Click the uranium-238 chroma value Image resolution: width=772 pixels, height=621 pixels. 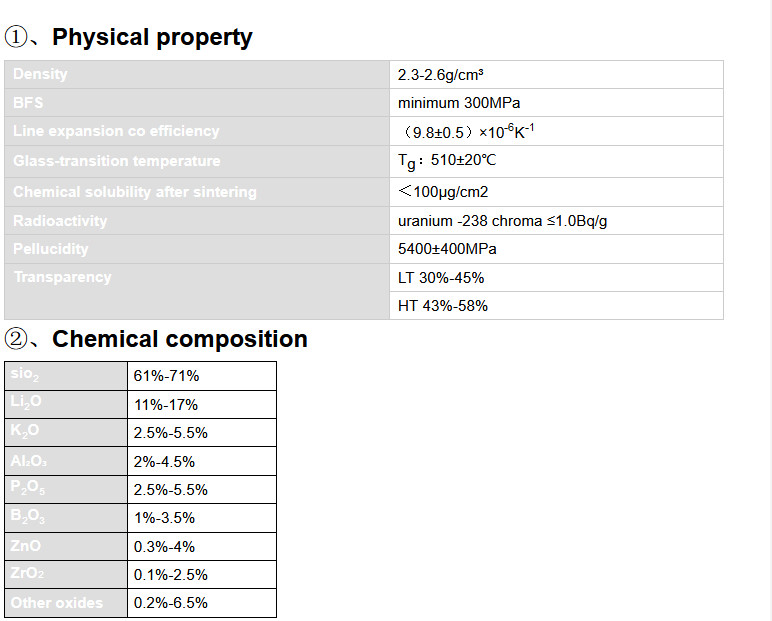502,221
